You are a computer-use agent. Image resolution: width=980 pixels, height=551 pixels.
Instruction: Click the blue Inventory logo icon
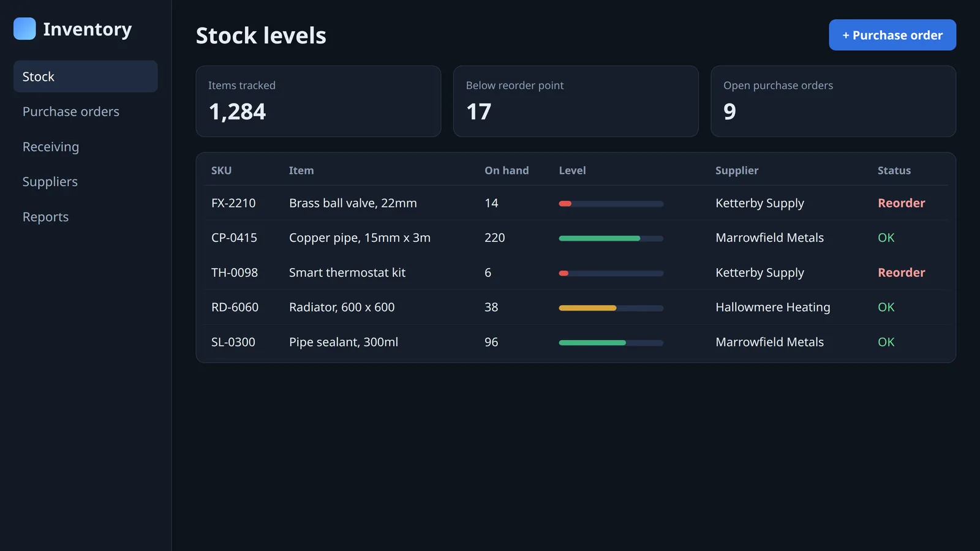24,29
